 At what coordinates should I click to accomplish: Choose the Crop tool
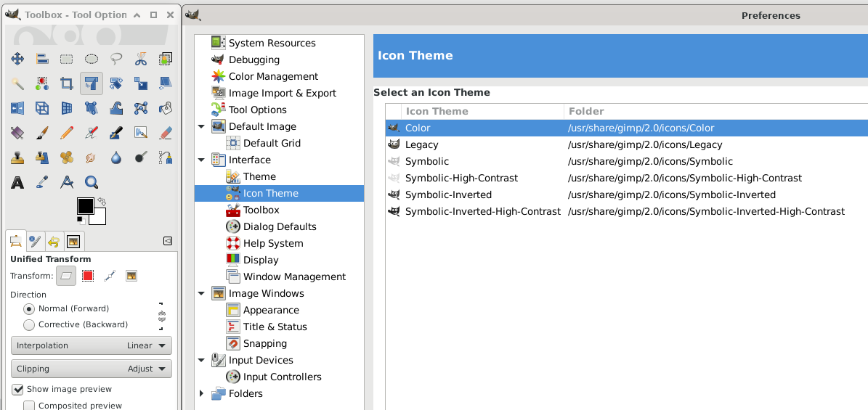67,83
